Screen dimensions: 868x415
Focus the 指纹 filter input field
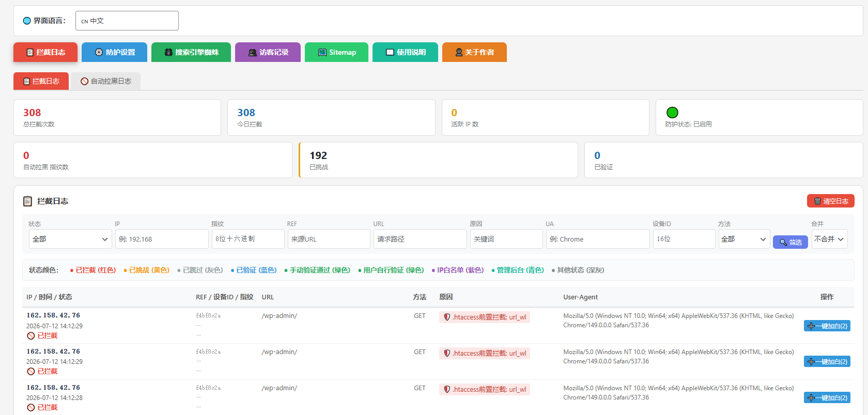click(248, 239)
